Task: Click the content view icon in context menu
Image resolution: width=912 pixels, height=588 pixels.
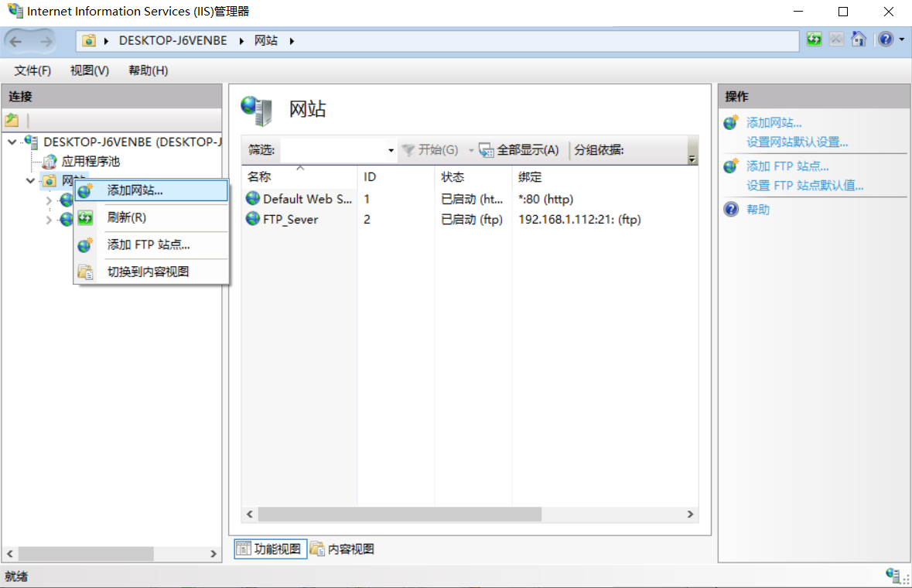Action: 86,272
